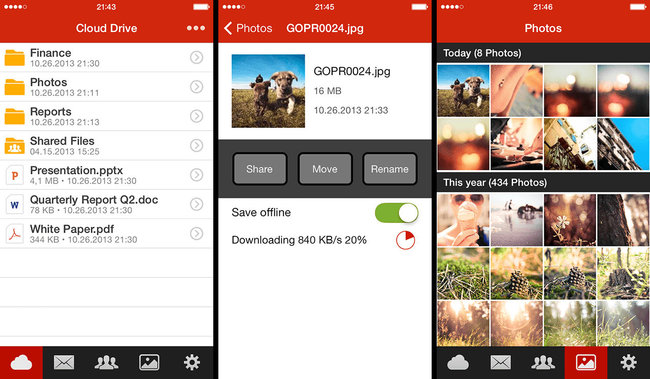Select the highlighted cloud tab in Cloud Drive
Viewport: 650px width, 379px height.
[21, 363]
